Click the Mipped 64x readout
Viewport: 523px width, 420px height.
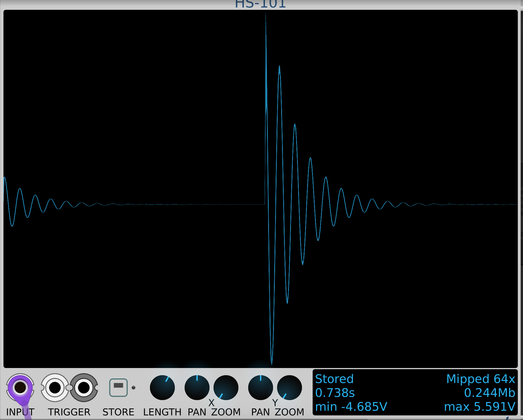tap(481, 379)
